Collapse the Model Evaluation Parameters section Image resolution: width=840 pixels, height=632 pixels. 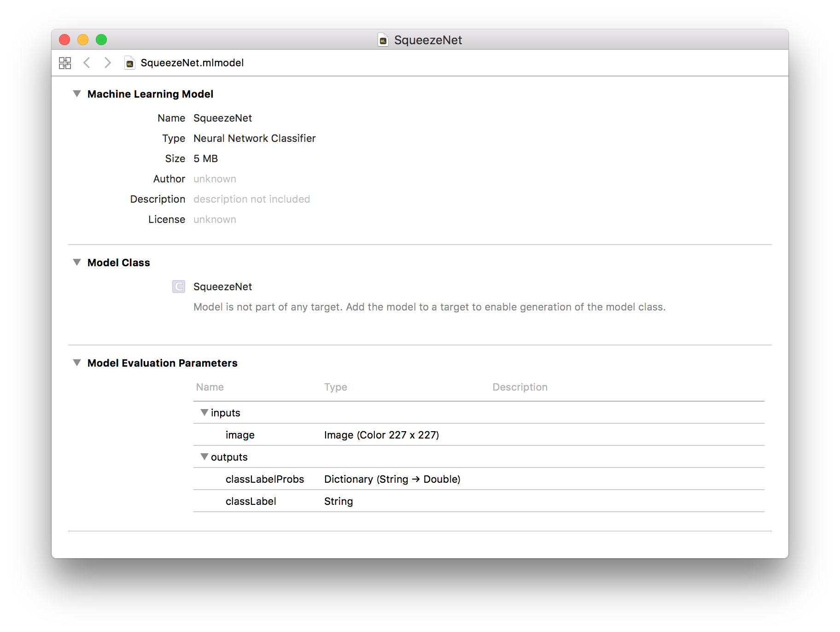pyautogui.click(x=77, y=363)
